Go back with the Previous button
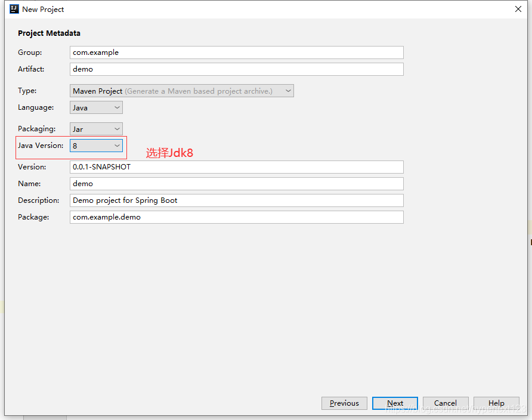Screen dimensions: 532x420 [x=344, y=403]
